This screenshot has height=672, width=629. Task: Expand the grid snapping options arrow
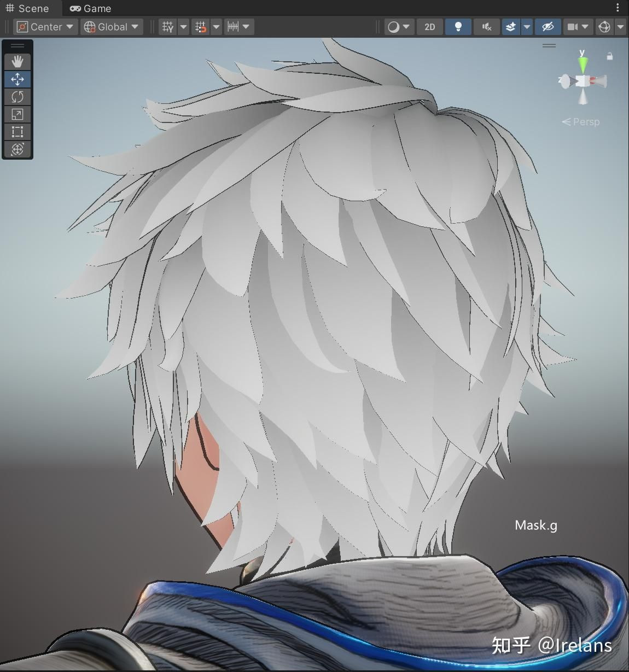[x=217, y=27]
